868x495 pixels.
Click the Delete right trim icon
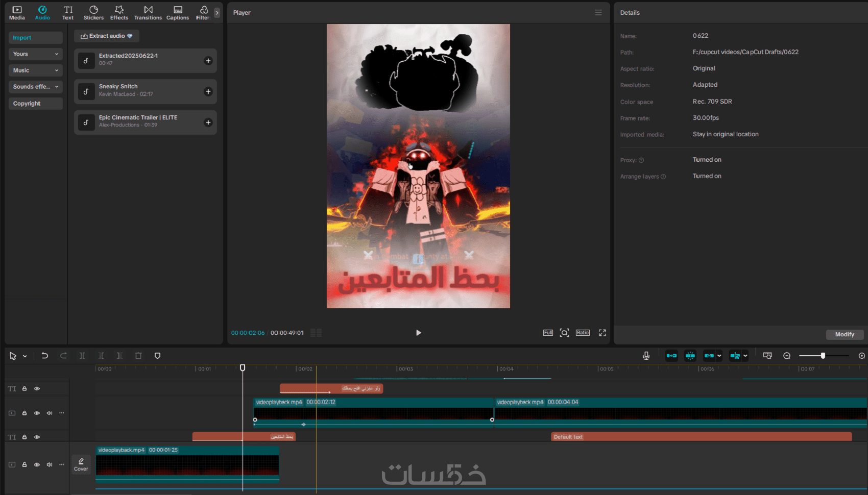(119, 356)
